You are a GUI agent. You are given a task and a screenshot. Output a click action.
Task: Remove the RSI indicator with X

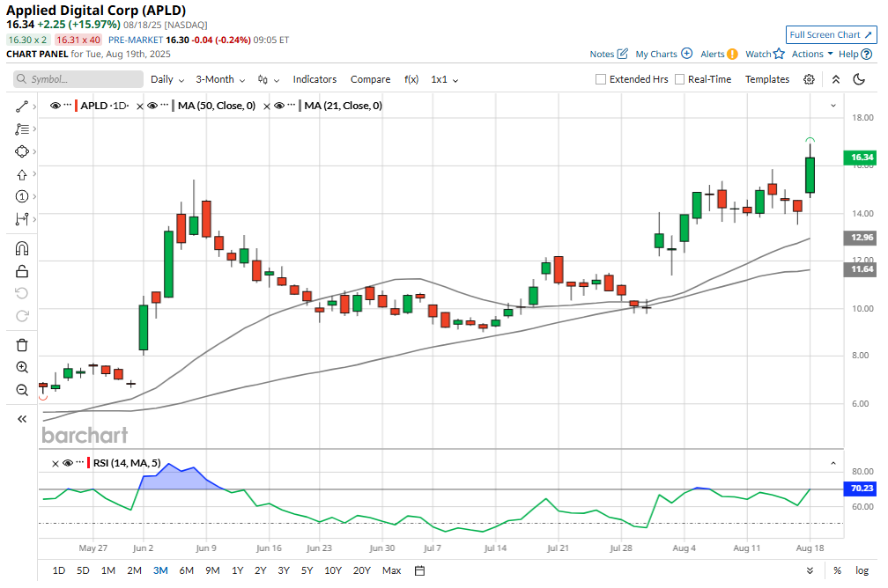tap(55, 464)
